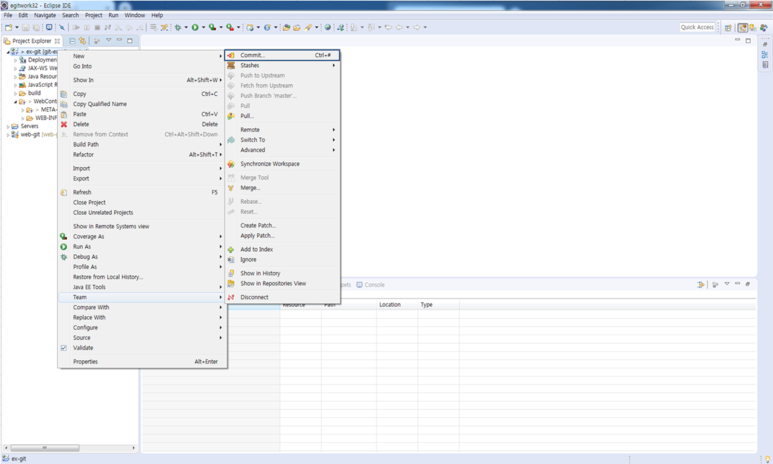Image resolution: width=773 pixels, height=464 pixels.
Task: Click the Add to Index plus icon
Action: pos(231,250)
